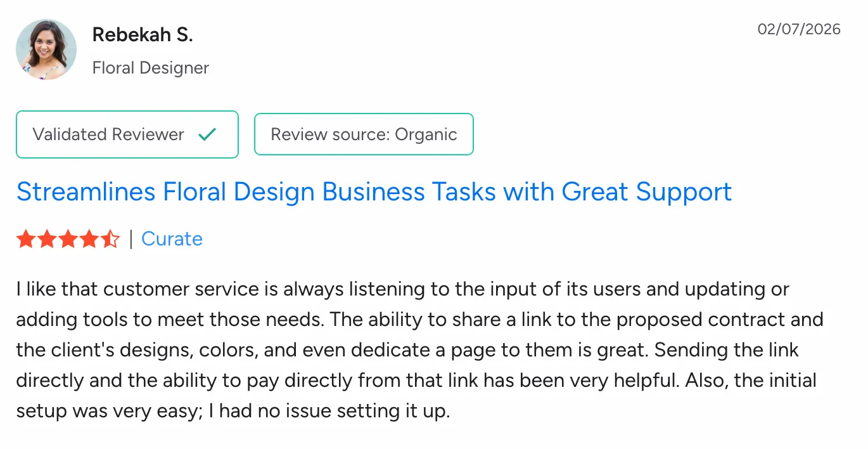Click the vertical divider beside the star rating
The width and height of the screenshot is (868, 449).
131,238
